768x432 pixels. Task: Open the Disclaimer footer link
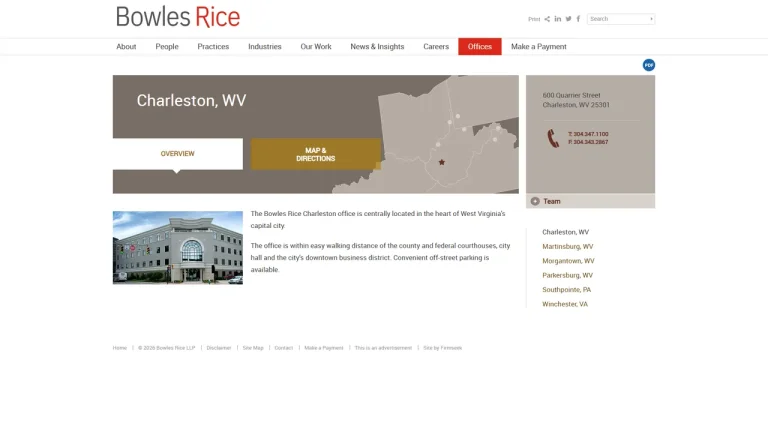(218, 348)
